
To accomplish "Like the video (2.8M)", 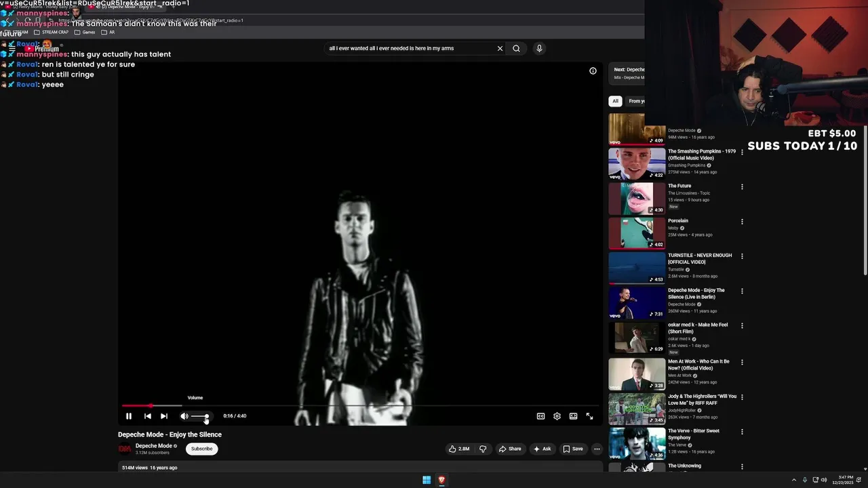I will click(x=459, y=449).
